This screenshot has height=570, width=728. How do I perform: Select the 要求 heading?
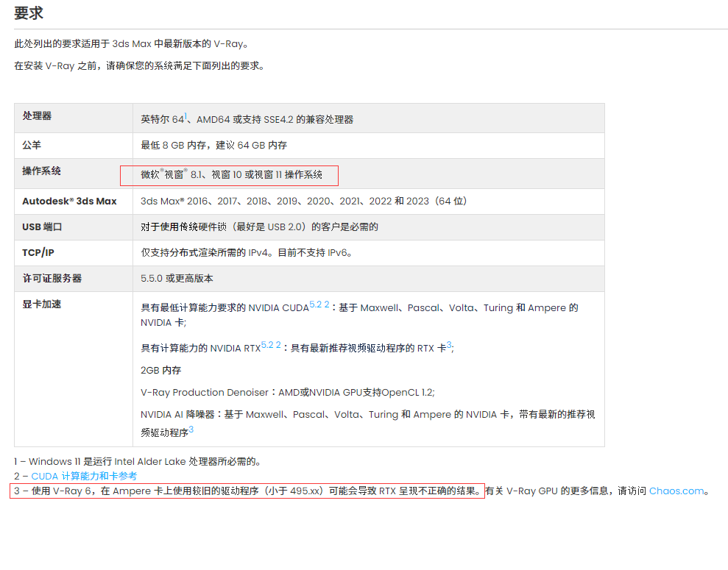point(28,13)
